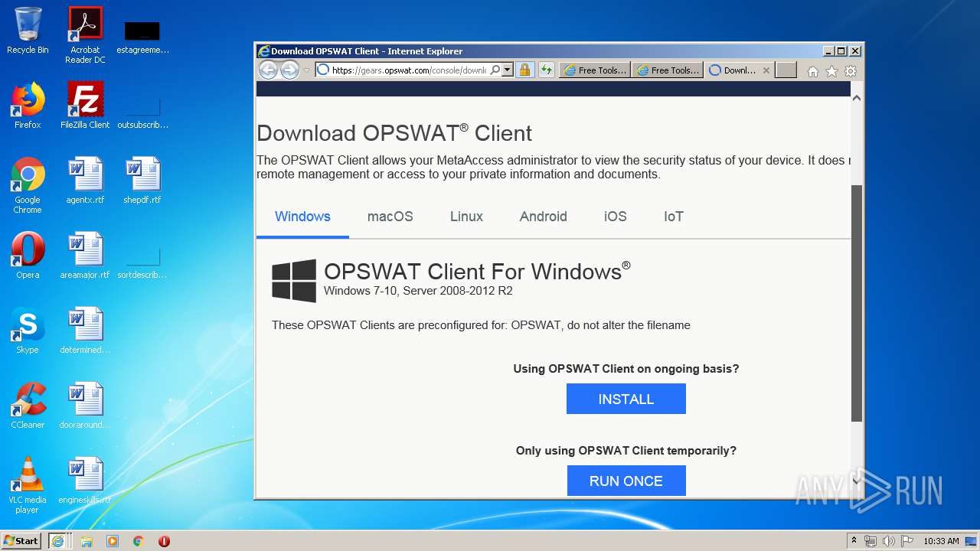Select the Android platform tab

pyautogui.click(x=543, y=217)
